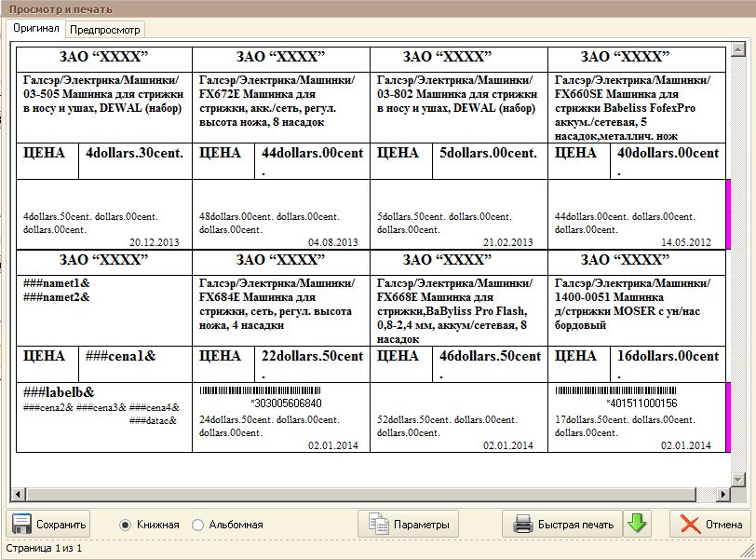Click the horizontal scrollbar track

[372, 494]
